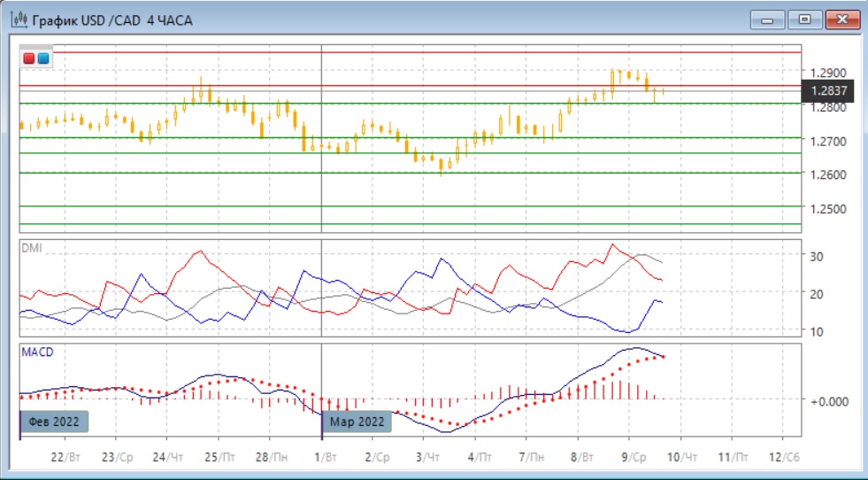Click the 12/Сб date on time axis
Viewport: 868px width, 480px height.
[x=784, y=457]
